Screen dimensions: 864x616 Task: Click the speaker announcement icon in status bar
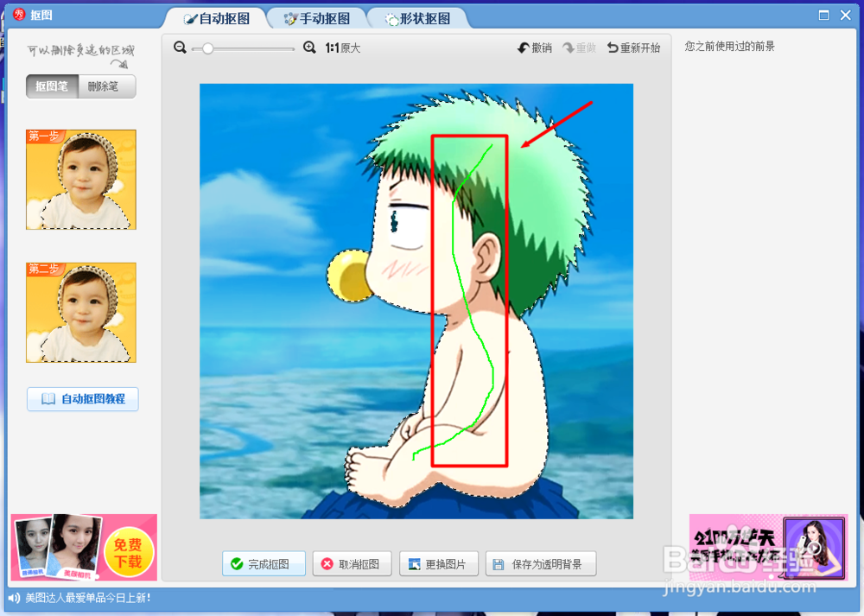point(15,598)
